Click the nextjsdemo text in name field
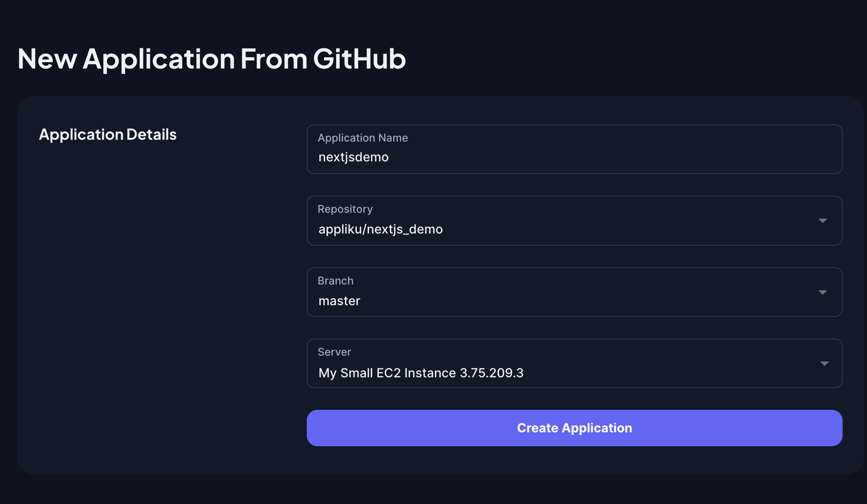The image size is (867, 504). (x=353, y=157)
